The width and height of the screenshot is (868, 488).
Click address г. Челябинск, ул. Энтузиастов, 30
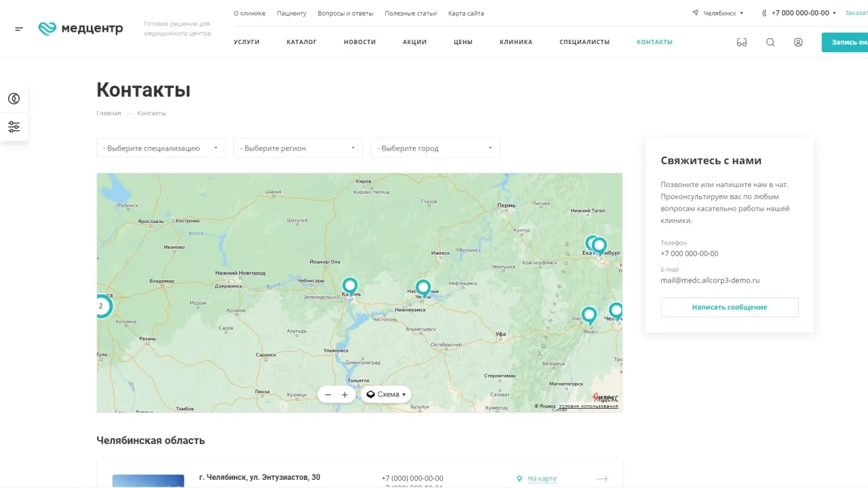tap(260, 478)
